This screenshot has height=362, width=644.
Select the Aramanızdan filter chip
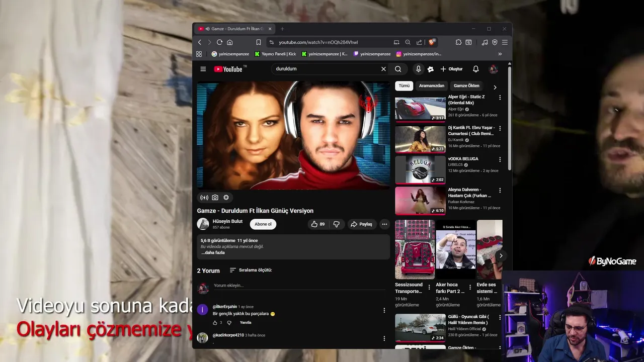click(432, 86)
